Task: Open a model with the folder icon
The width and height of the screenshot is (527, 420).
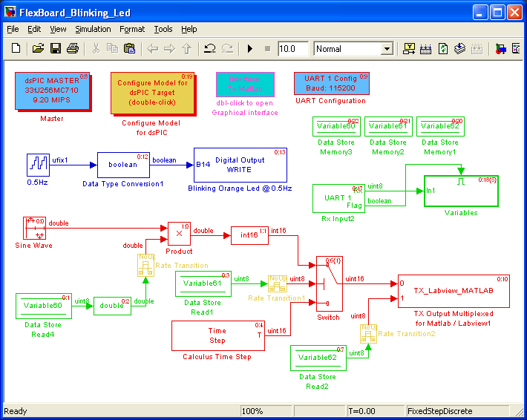Action: point(38,49)
